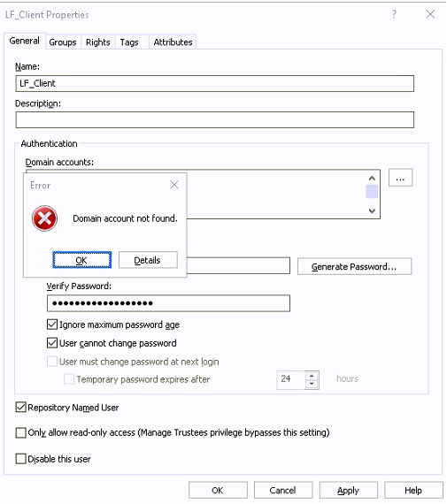Click Generate Password button
Image resolution: width=447 pixels, height=504 pixels.
pyautogui.click(x=354, y=267)
